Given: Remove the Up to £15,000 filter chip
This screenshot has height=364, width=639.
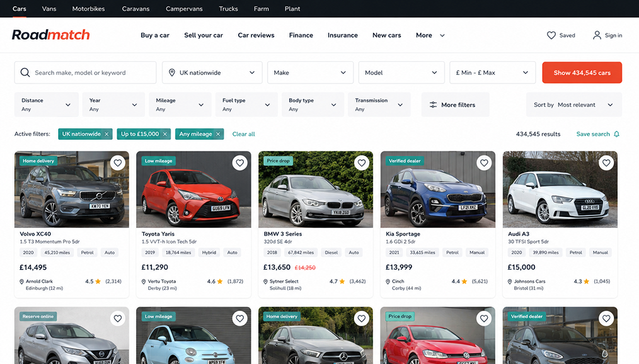Looking at the screenshot, I should point(165,134).
